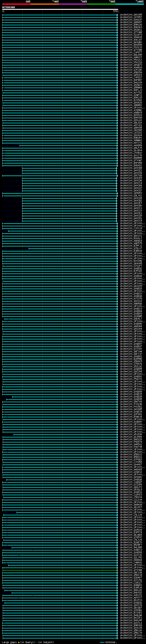This screenshot has width=146, height=644.
Task: Click the red 20% identity legend bar
Action: coord(16,4)
